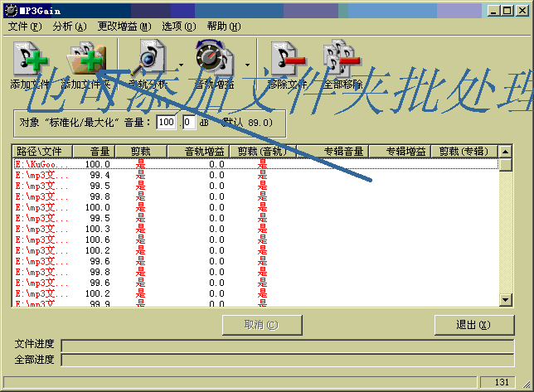Open the Track Analysis dropdown arrow
This screenshot has width=534, height=392.
[x=181, y=65]
